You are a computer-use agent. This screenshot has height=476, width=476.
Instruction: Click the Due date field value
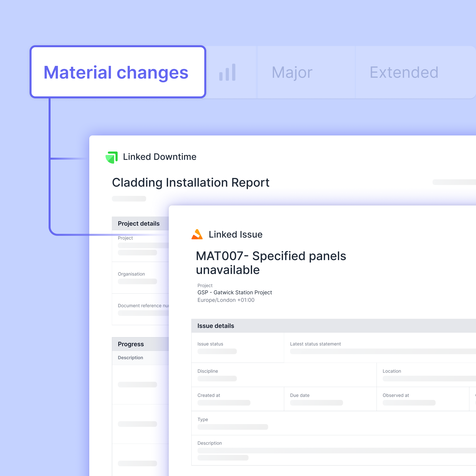tap(316, 403)
